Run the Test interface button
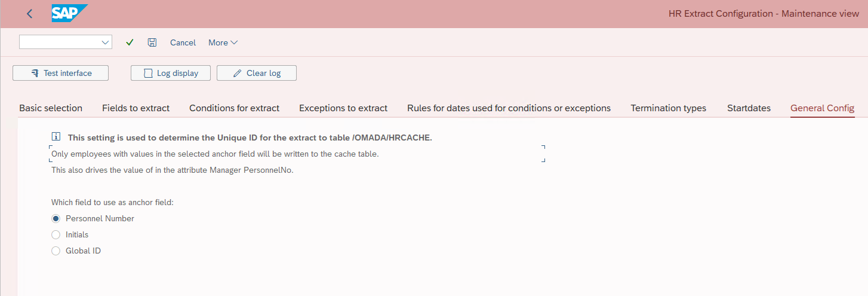The image size is (868, 296). click(60, 73)
